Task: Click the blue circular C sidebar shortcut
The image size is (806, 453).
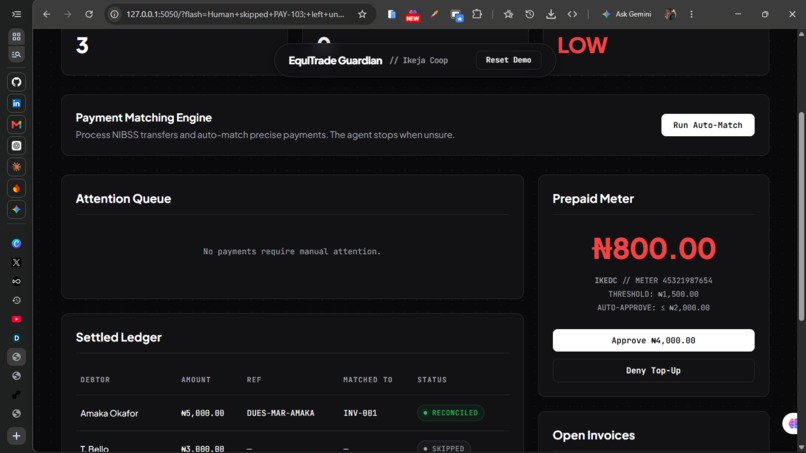Action: pyautogui.click(x=16, y=243)
